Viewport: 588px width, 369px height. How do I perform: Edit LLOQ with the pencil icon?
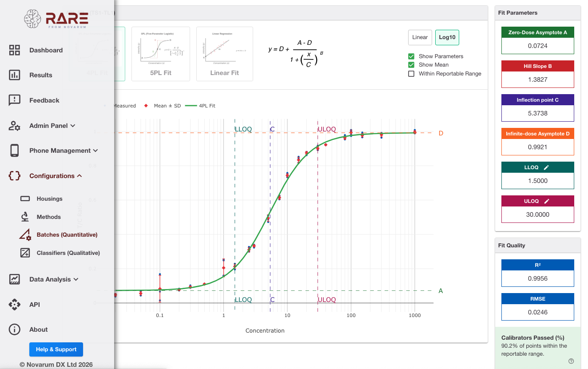coord(547,167)
